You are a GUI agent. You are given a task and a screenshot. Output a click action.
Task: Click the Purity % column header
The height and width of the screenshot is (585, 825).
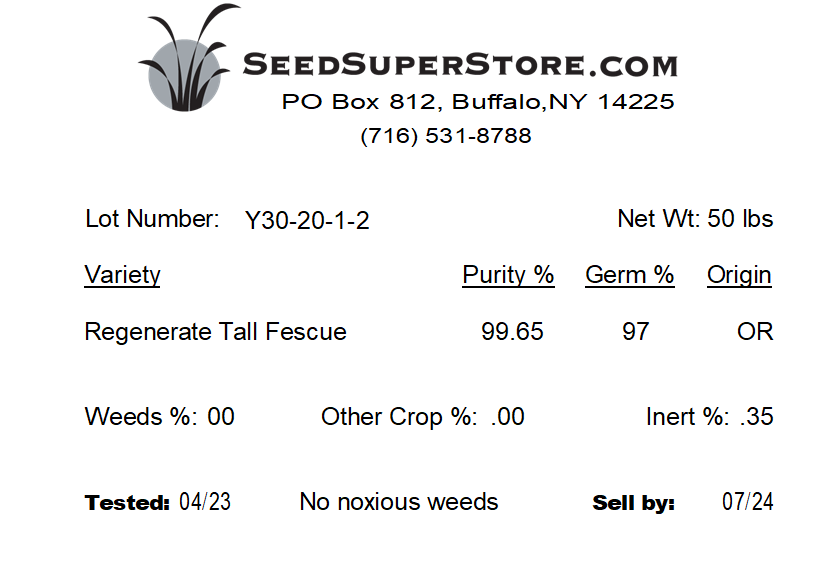[508, 275]
